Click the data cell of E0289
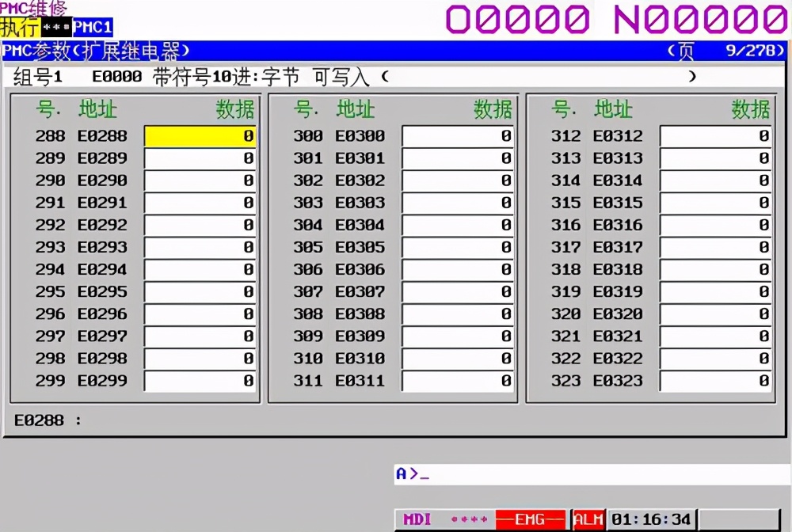This screenshot has height=532, width=792. pos(200,158)
